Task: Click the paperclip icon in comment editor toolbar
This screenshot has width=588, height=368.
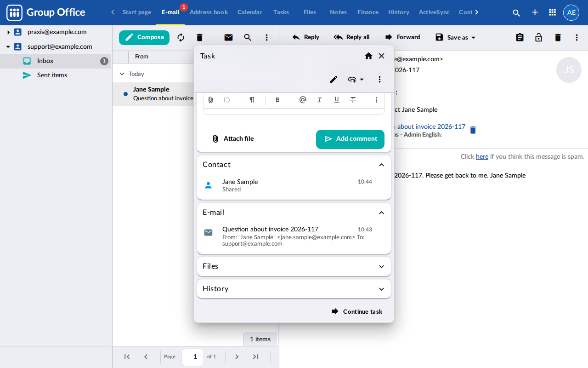Action: click(210, 100)
